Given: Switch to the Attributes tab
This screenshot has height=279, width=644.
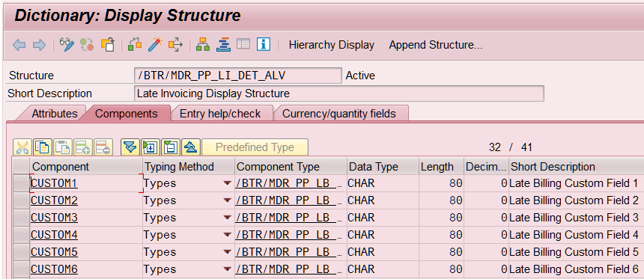Looking at the screenshot, I should pos(54,114).
